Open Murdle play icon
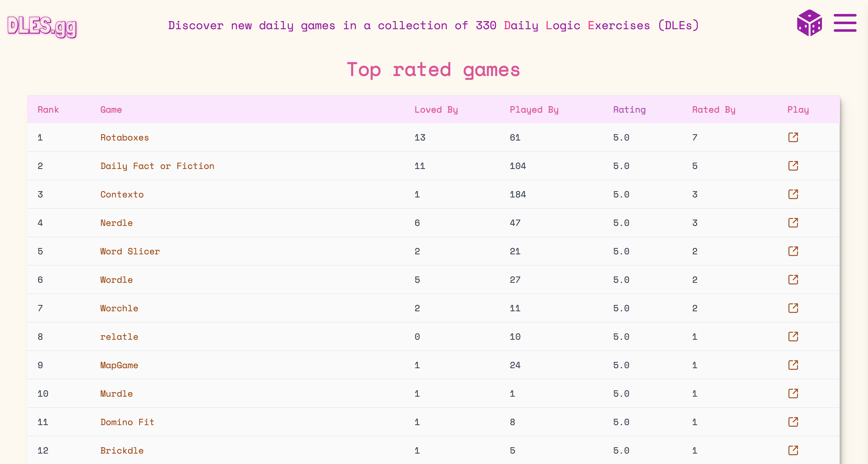Viewport: 868px width, 464px height. pyautogui.click(x=793, y=393)
